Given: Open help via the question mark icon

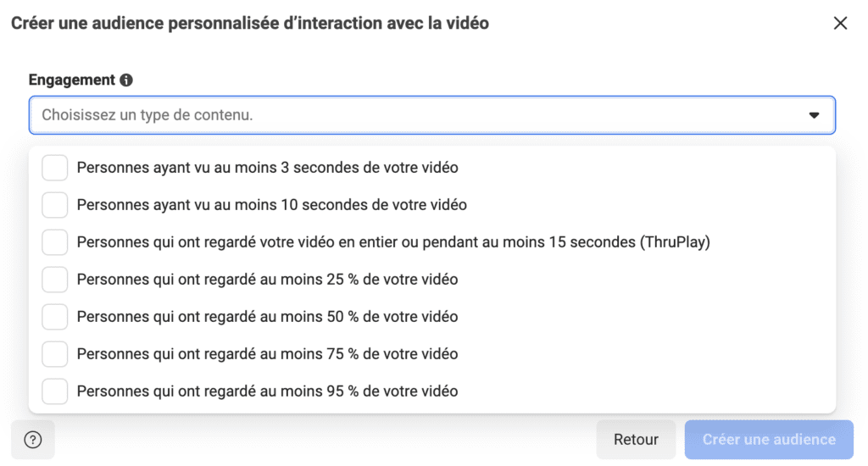Looking at the screenshot, I should click(x=33, y=440).
